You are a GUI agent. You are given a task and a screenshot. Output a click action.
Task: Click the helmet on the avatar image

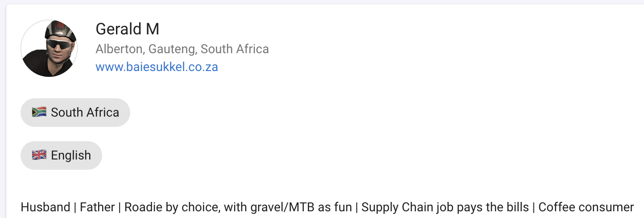click(60, 30)
